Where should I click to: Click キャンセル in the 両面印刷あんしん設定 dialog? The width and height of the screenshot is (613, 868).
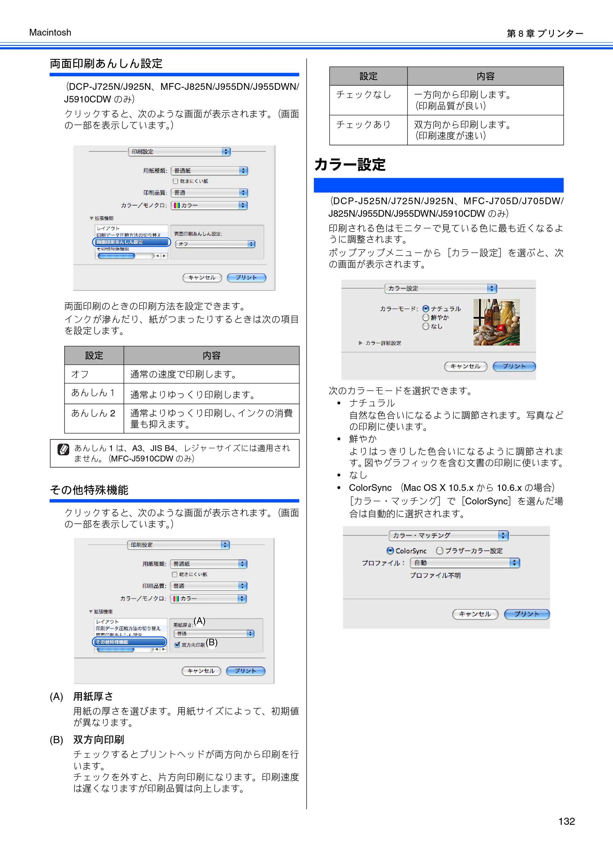point(202,277)
